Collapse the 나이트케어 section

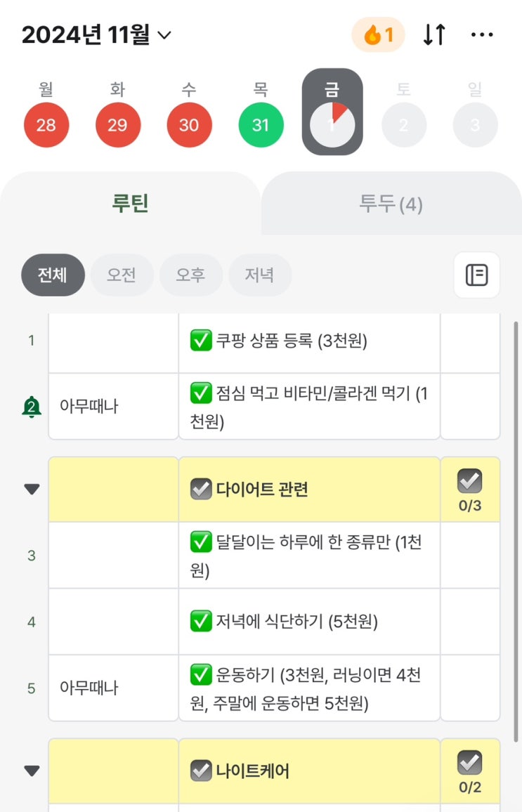click(x=31, y=770)
